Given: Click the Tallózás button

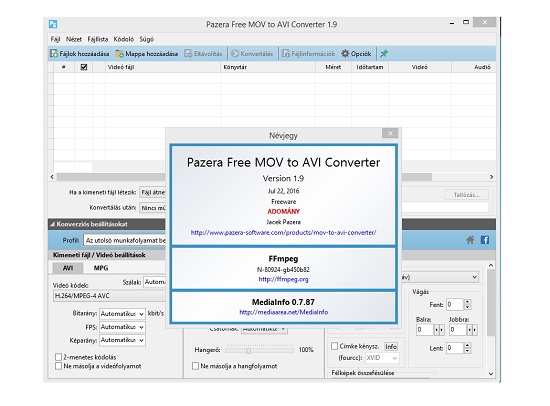Looking at the screenshot, I should pos(466,194).
